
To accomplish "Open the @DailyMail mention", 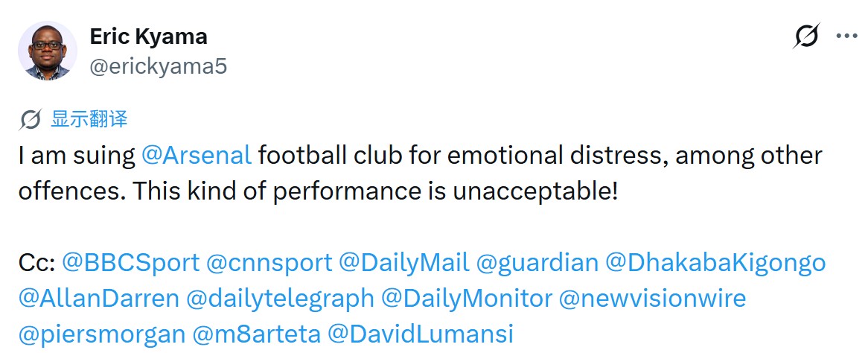I will (403, 262).
